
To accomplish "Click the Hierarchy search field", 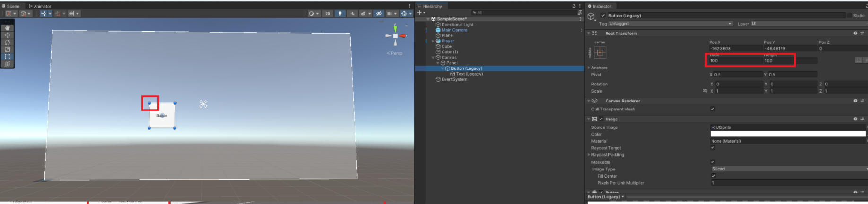I will (524, 13).
